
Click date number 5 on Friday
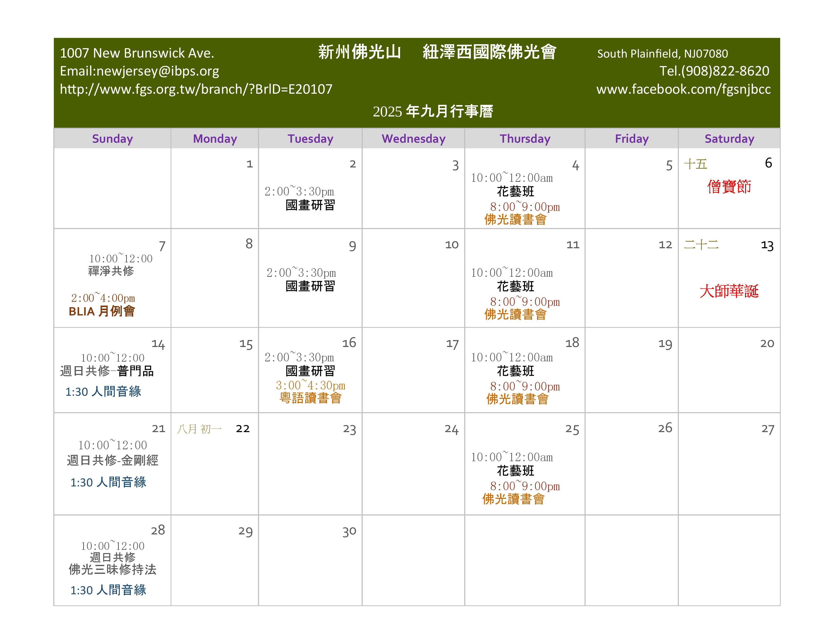(669, 166)
